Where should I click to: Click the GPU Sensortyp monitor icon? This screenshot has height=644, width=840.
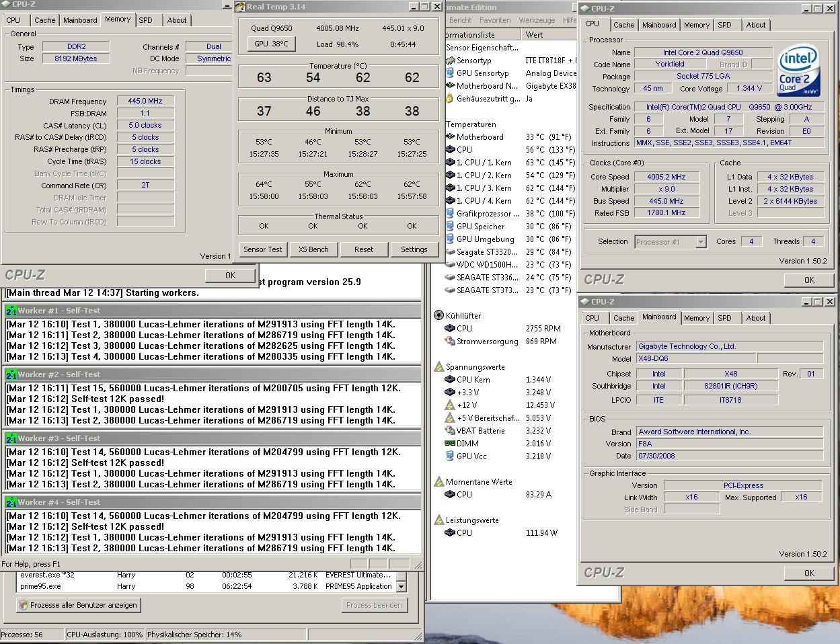coord(450,73)
